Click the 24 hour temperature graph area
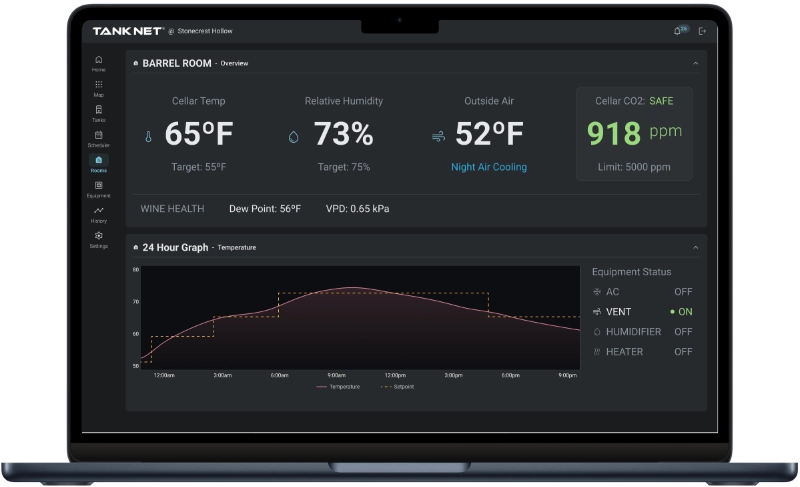 pos(360,317)
